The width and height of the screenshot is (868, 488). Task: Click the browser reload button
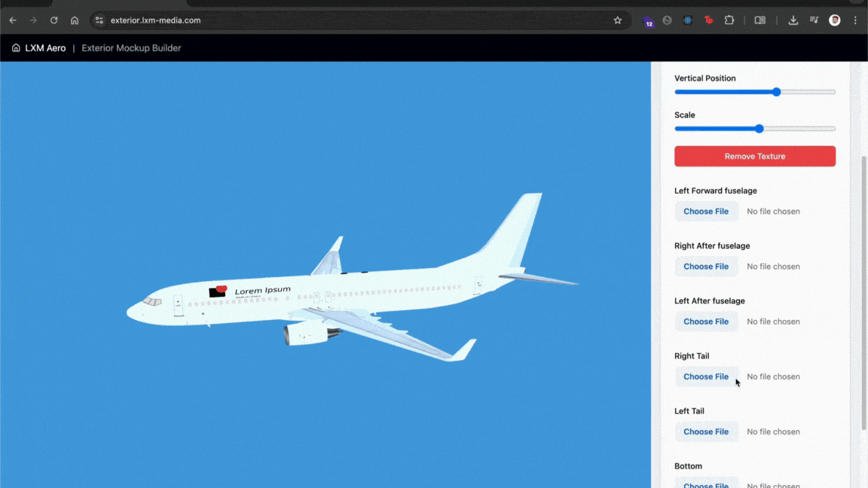click(x=53, y=20)
